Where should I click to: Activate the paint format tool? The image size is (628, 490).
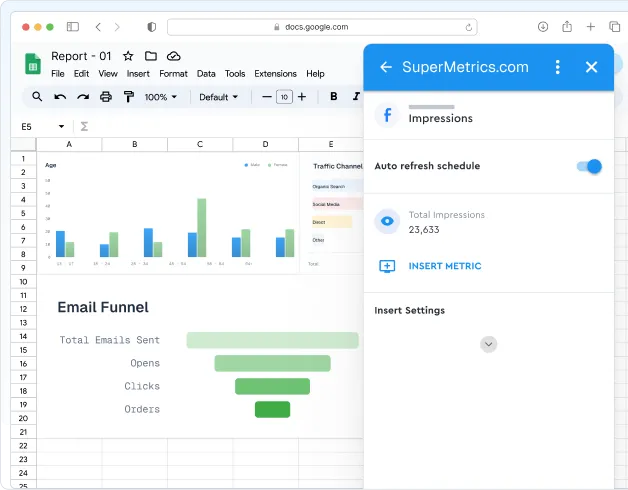click(129, 97)
